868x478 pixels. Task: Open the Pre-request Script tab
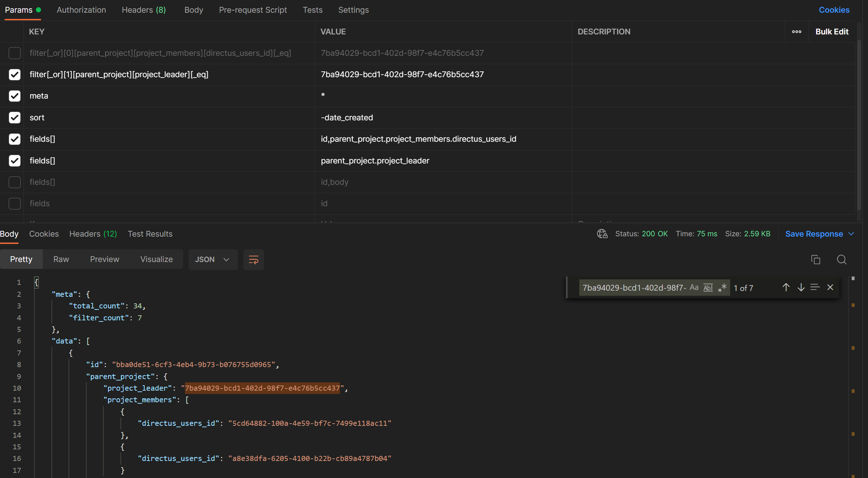(253, 10)
